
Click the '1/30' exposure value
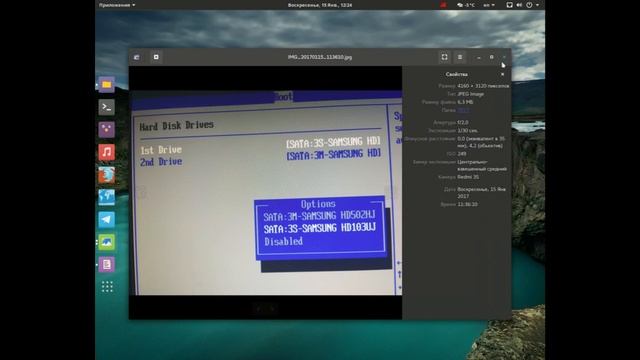pos(468,131)
